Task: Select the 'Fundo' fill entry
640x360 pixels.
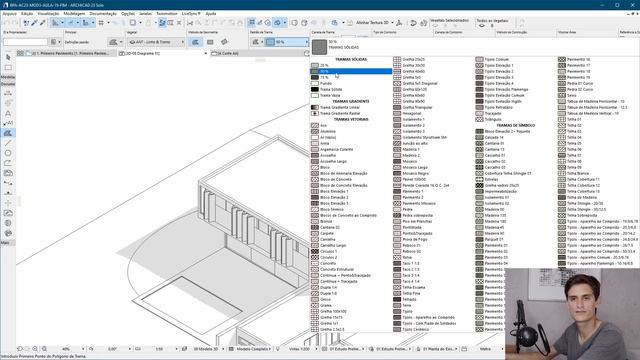Action: click(x=351, y=83)
